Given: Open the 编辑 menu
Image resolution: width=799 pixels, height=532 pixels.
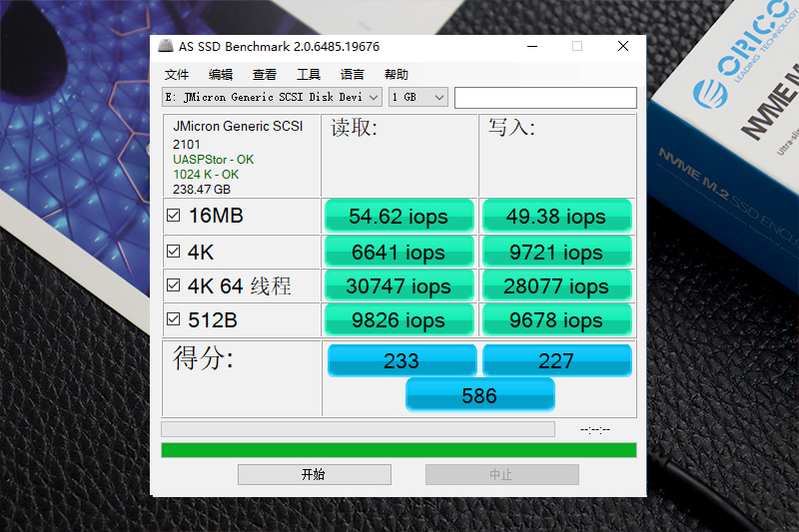Looking at the screenshot, I should coord(221,74).
